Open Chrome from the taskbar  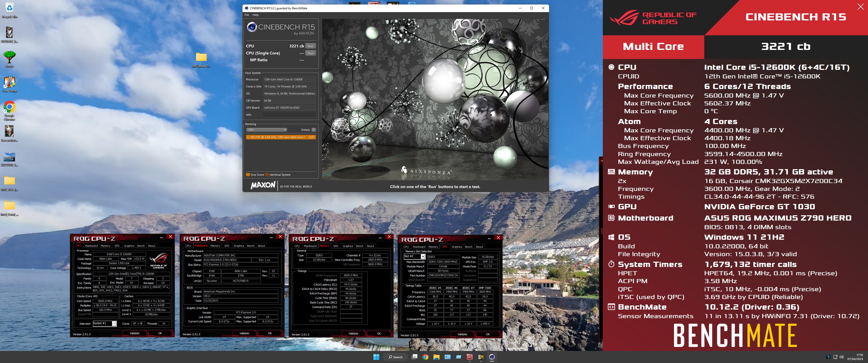click(x=425, y=357)
